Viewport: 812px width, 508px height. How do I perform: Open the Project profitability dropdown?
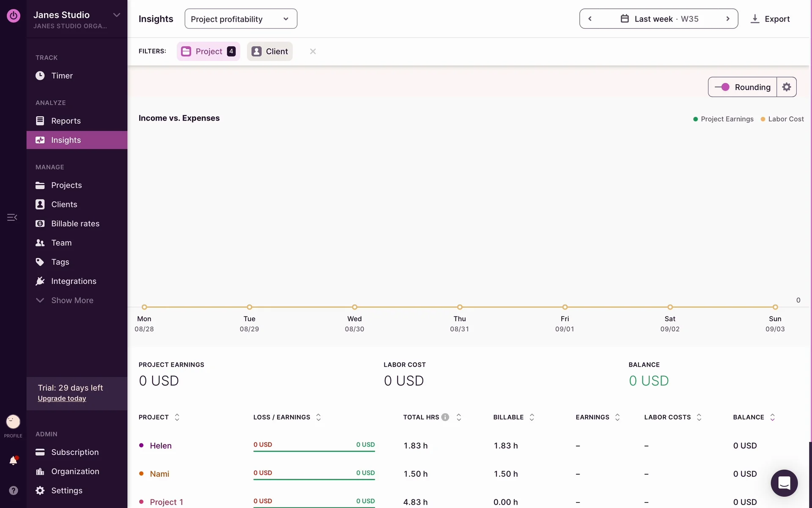[241, 19]
